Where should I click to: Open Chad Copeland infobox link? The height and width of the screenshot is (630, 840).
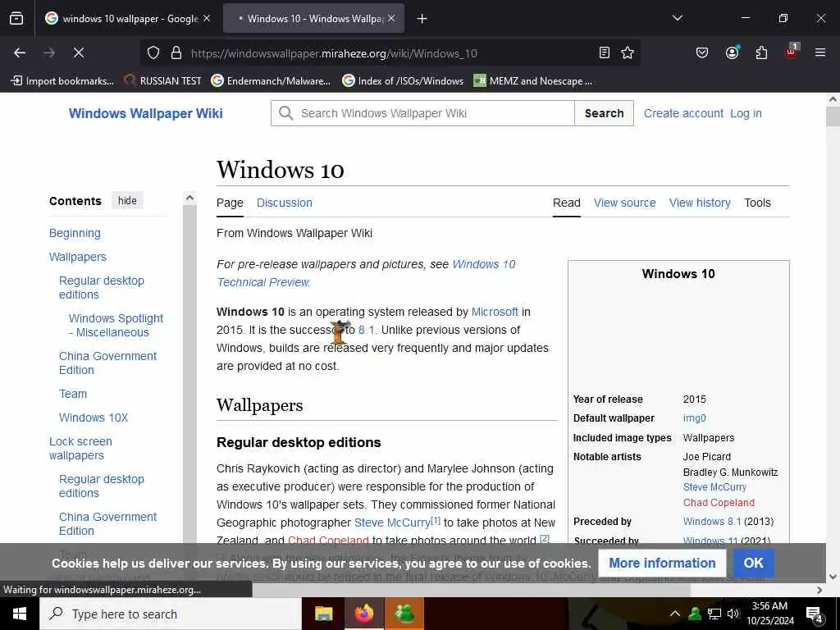(719, 503)
